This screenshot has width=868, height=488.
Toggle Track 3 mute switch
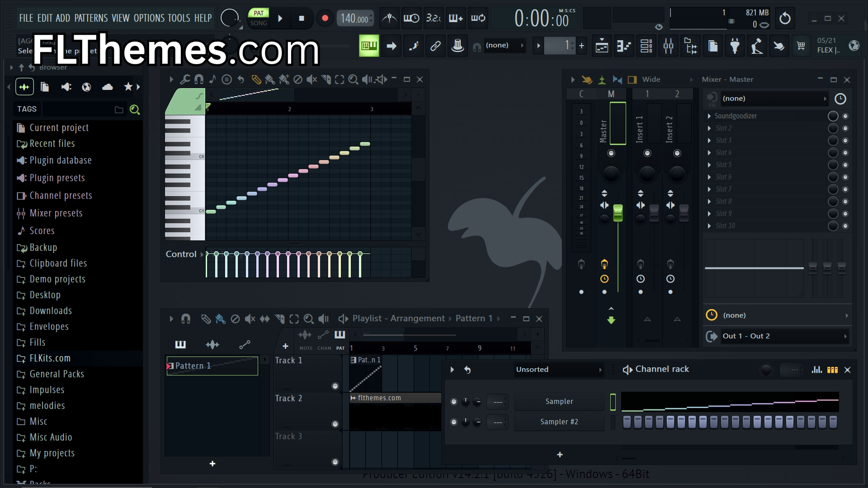[335, 462]
